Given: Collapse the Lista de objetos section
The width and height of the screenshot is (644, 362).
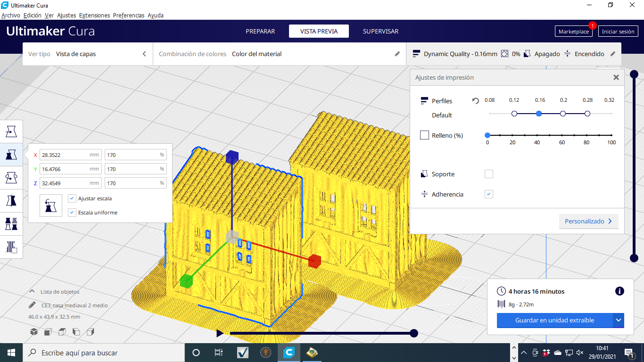Looking at the screenshot, I should (32, 292).
